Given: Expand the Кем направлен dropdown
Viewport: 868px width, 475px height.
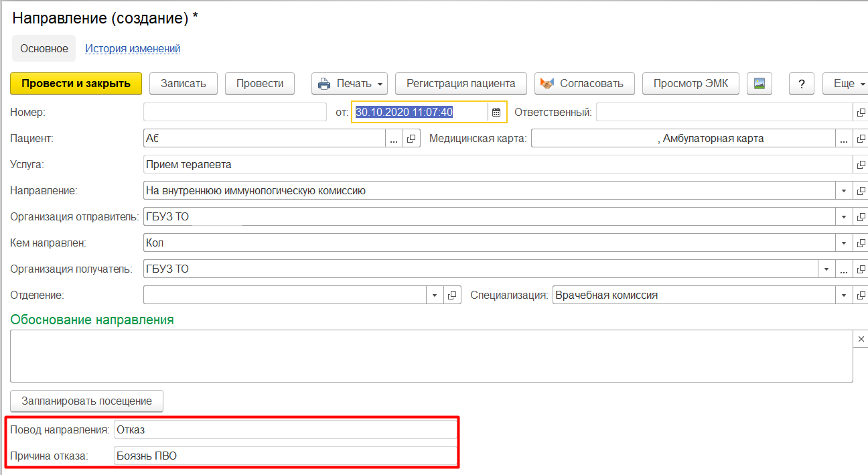Looking at the screenshot, I should [843, 243].
